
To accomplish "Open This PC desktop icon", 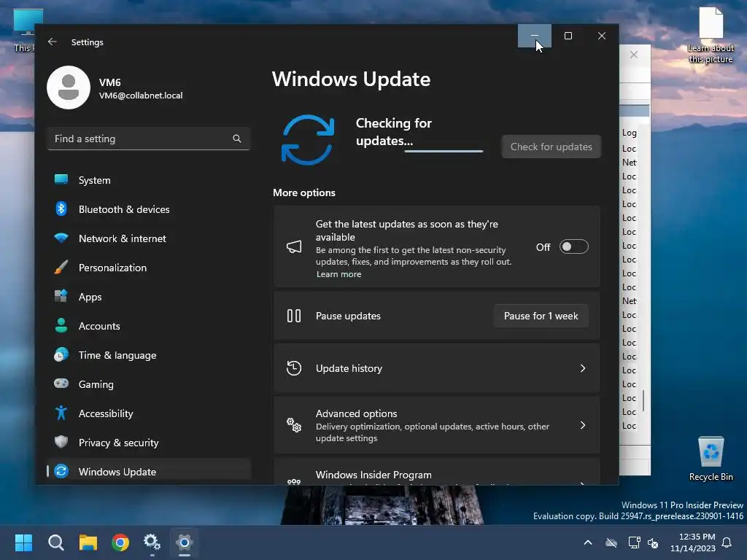I will [24, 31].
